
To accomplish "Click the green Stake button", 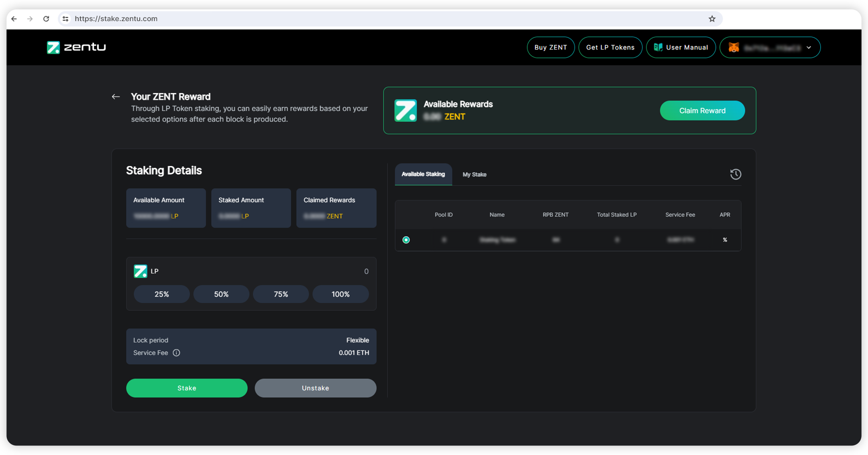I will (x=187, y=388).
